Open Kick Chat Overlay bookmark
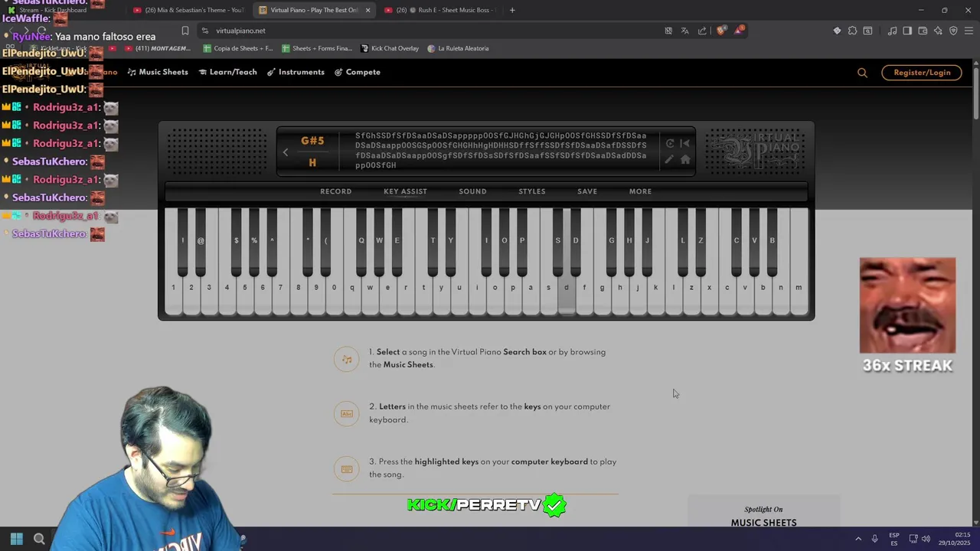980x551 pixels. pos(390,48)
